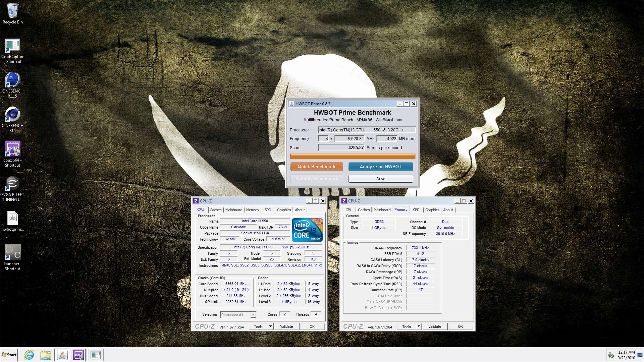Open the Recycle Bin desktop icon
Viewport: 644px width, 362px height.
click(12, 13)
